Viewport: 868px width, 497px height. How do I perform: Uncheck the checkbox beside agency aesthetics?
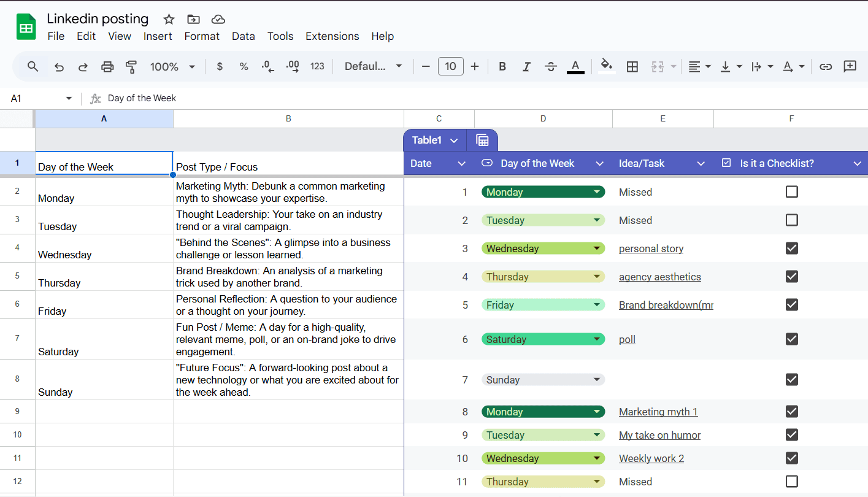coord(792,277)
